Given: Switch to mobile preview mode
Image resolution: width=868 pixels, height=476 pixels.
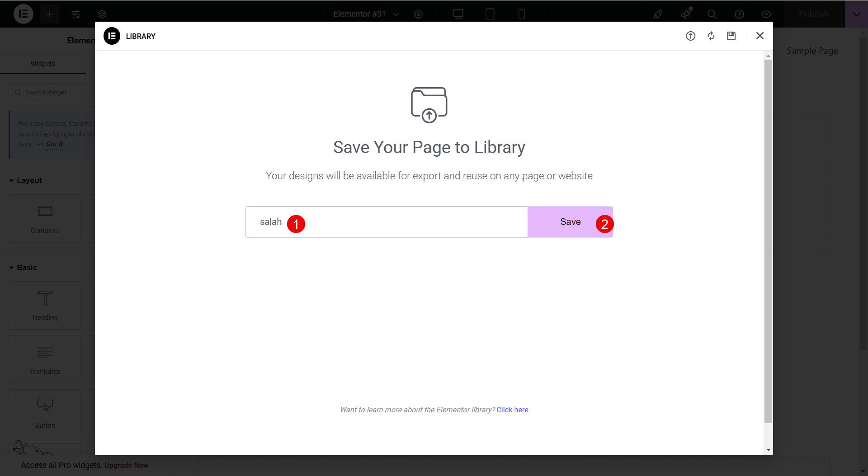Looking at the screenshot, I should (x=522, y=14).
